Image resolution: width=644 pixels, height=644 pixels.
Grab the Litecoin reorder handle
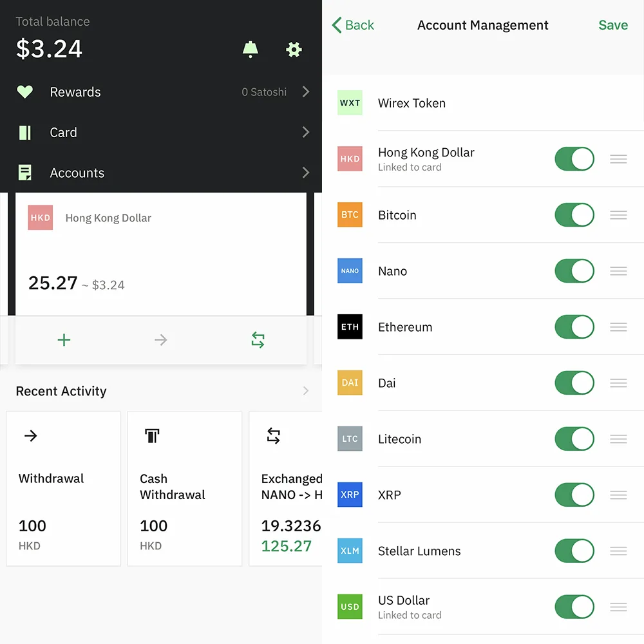tap(618, 439)
